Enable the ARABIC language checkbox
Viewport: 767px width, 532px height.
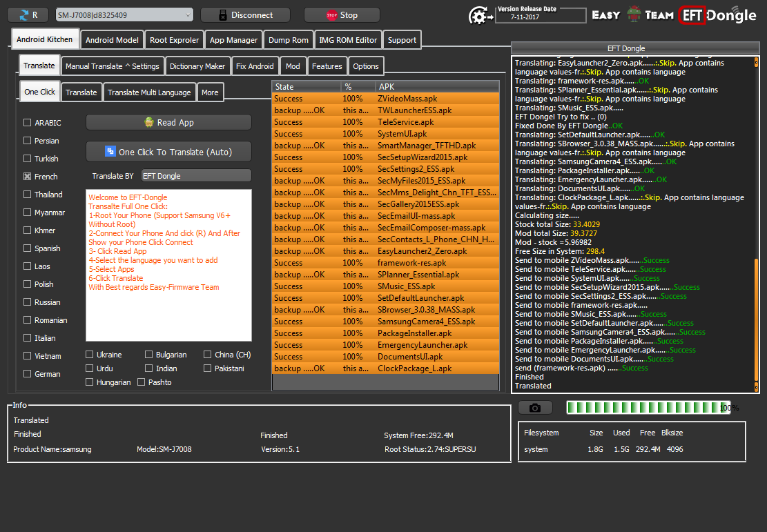pos(28,123)
